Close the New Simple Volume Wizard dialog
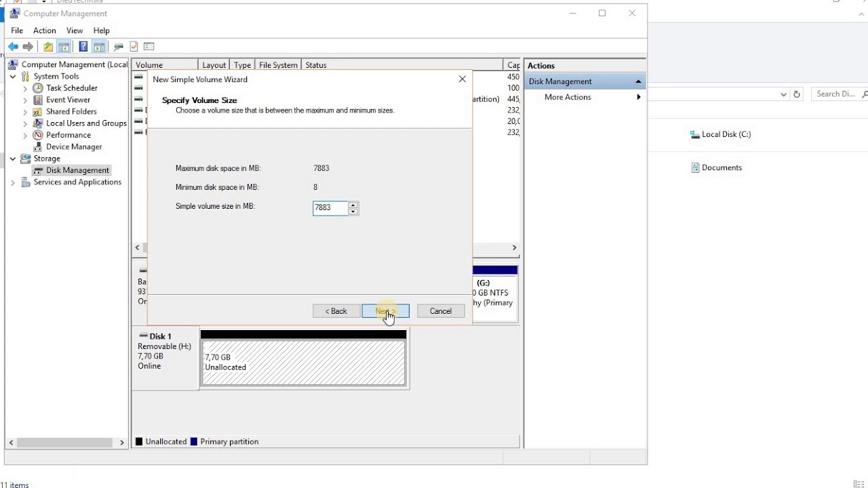 pos(462,79)
